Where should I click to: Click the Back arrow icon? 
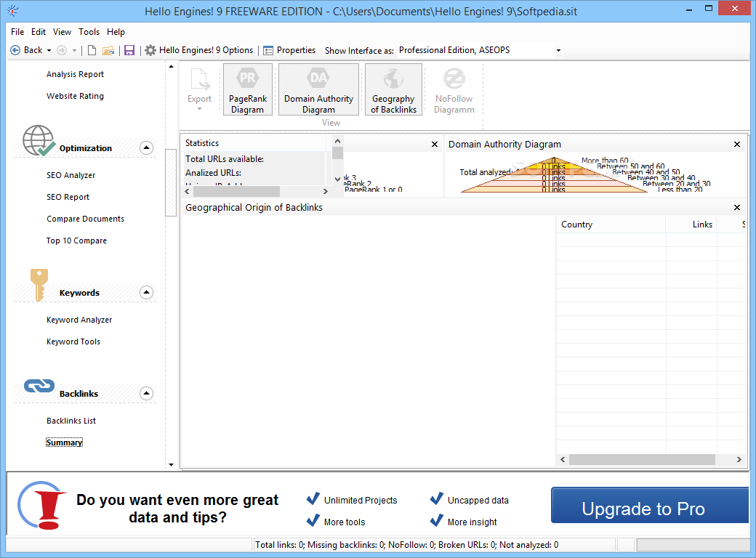coord(15,50)
